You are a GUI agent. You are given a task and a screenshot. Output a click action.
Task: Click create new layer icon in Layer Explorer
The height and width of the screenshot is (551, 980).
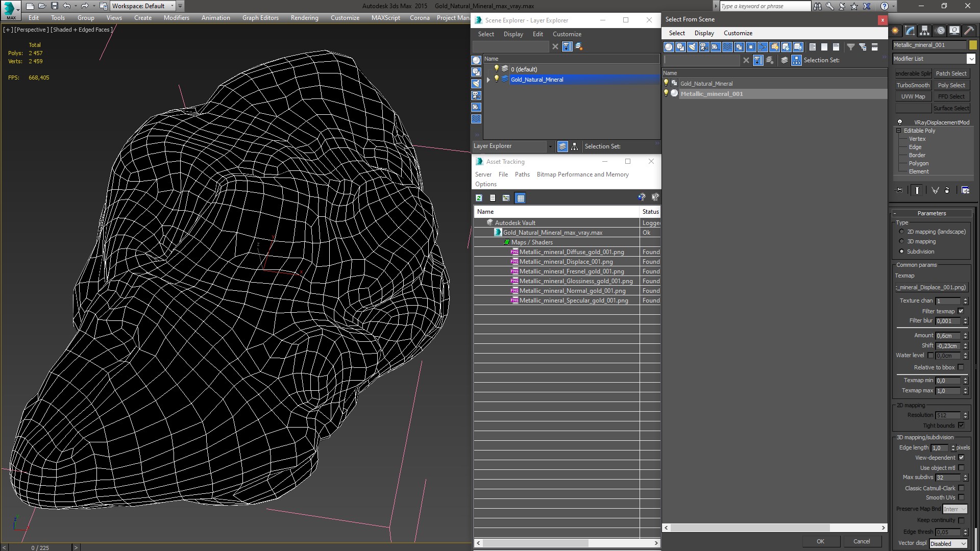coord(579,46)
